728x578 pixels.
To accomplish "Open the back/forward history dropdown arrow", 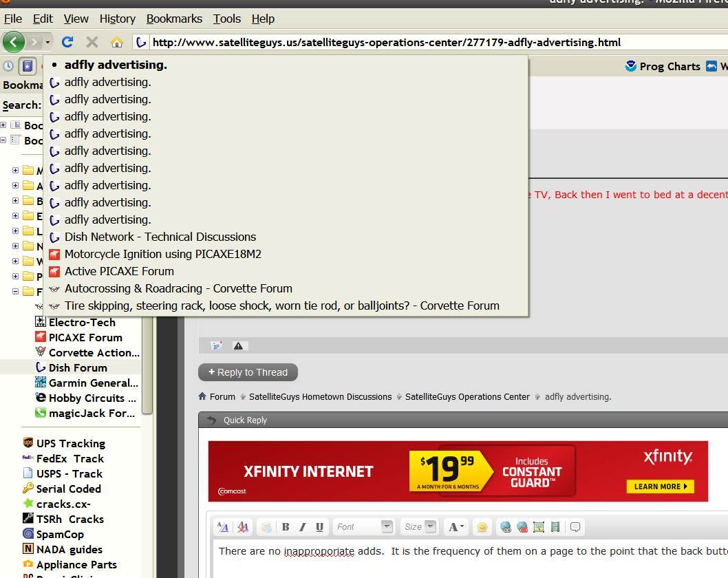I will (x=47, y=42).
